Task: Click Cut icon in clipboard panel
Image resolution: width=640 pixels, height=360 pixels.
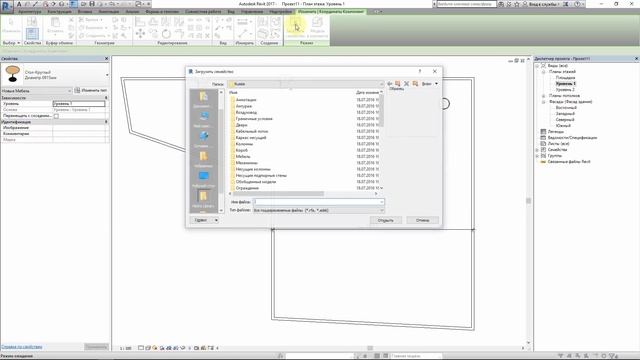Action: (71, 20)
